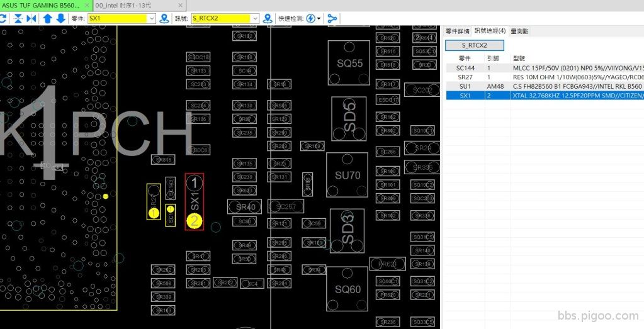Select resistor SR40 on the board
The image size is (644, 329).
pos(245,207)
